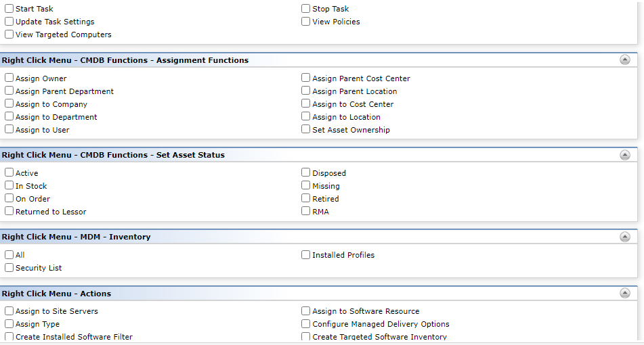The image size is (644, 345).
Task: Collapse the Set Asset Status section
Action: [x=624, y=155]
